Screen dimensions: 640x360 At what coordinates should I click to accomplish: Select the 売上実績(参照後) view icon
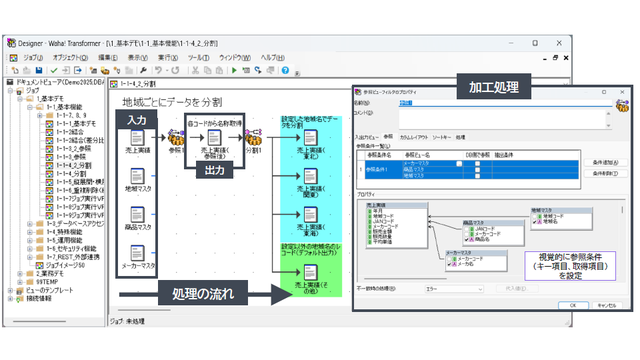(x=214, y=138)
